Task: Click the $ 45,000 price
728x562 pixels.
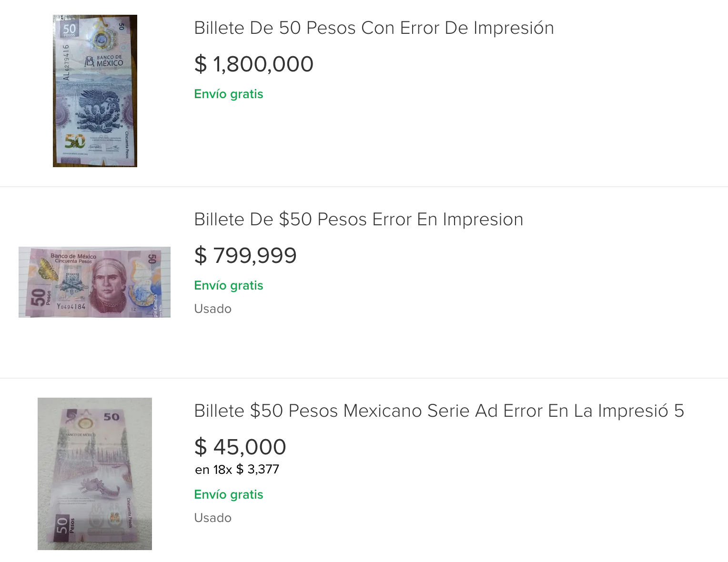Action: tap(240, 447)
